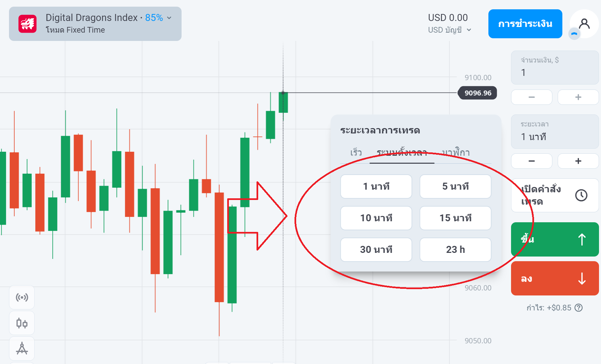Viewport: 601px width, 364px height.
Task: Open the drawing tools compass icon
Action: [x=22, y=348]
